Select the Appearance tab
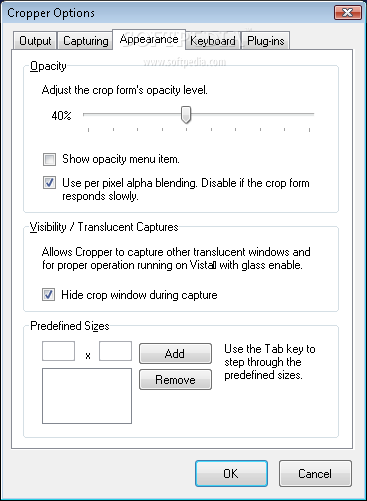 point(149,39)
